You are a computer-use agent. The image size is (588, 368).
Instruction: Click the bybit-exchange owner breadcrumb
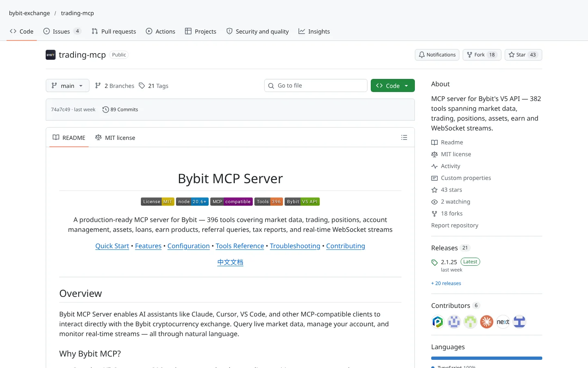[29, 13]
